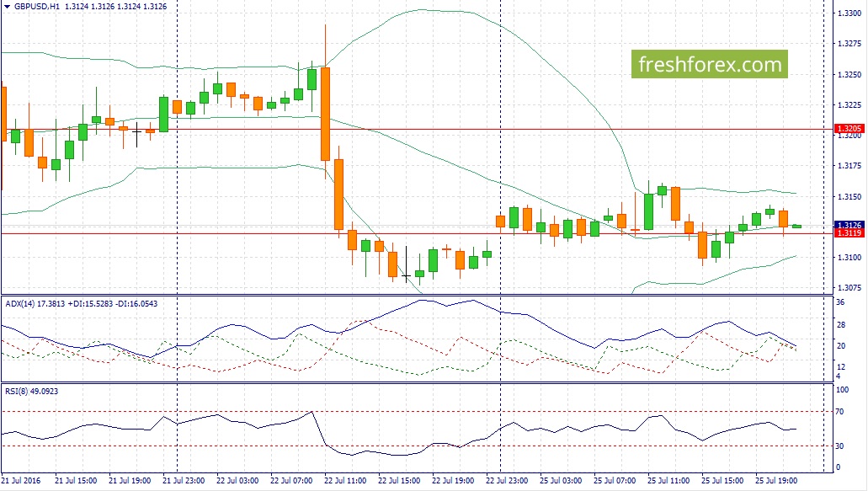Image resolution: width=868 pixels, height=491 pixels.
Task: Click the 1.3150 price scale label
Action: (x=849, y=196)
